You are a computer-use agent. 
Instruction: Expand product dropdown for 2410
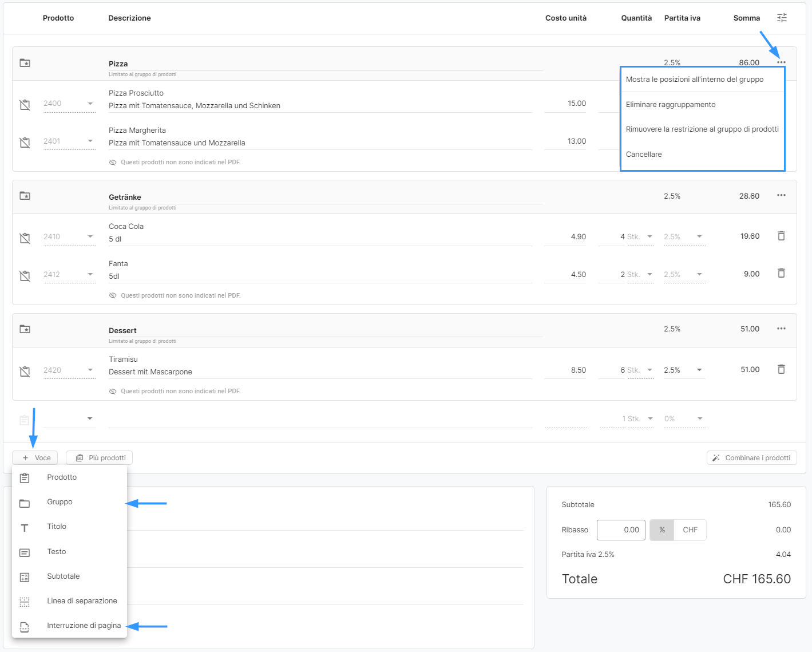click(90, 237)
